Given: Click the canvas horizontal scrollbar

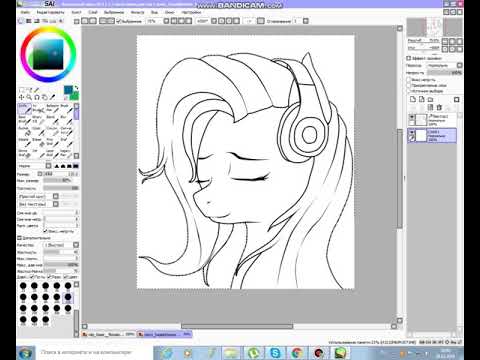Looking at the screenshot, I should (237, 326).
